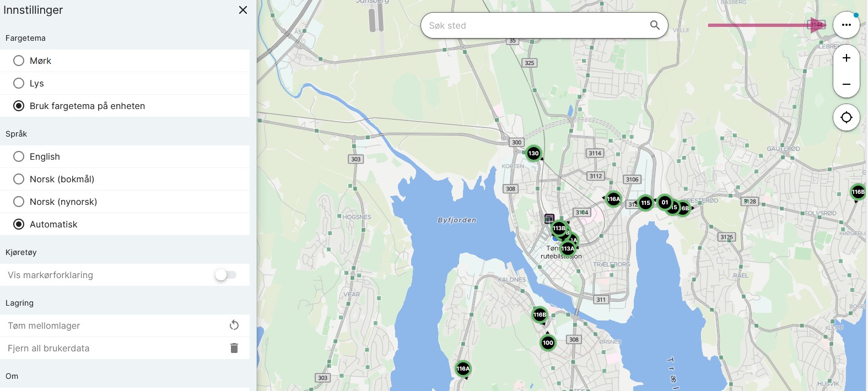Toggle the Vis markørforklaring switch

225,275
